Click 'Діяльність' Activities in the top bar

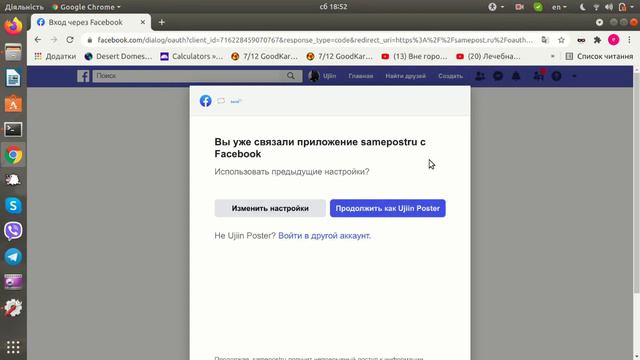point(24,7)
